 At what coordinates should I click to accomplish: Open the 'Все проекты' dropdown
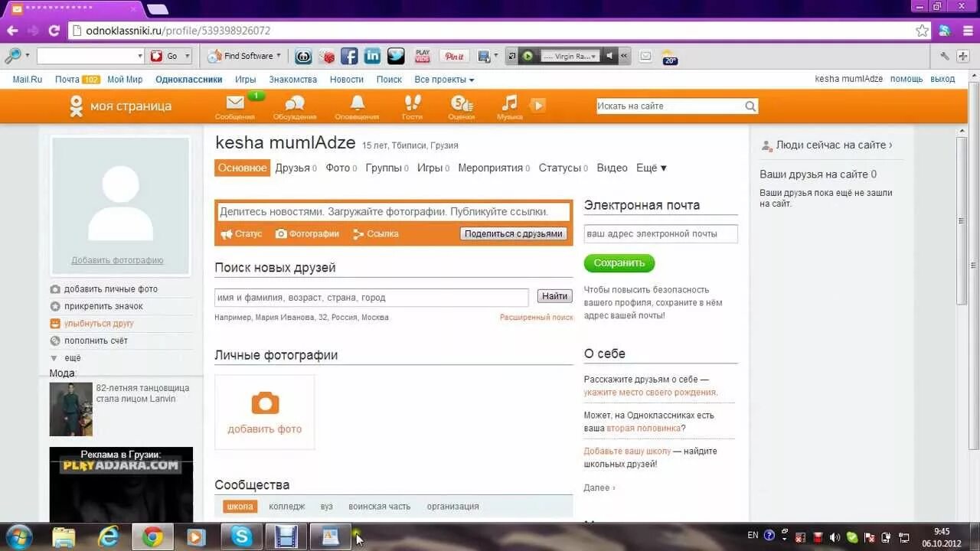444,80
